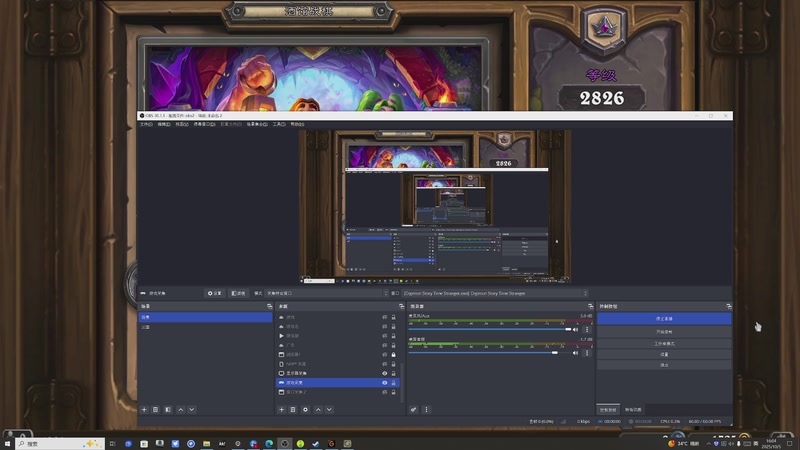The image size is (800, 450).
Task: Open advanced audio properties icon in mixer footer
Action: 414,409
